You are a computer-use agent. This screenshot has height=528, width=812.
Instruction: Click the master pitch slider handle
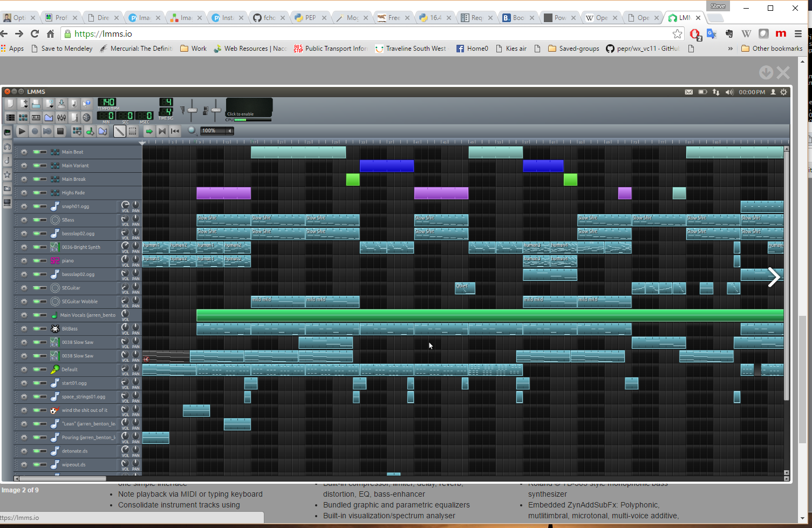click(216, 110)
